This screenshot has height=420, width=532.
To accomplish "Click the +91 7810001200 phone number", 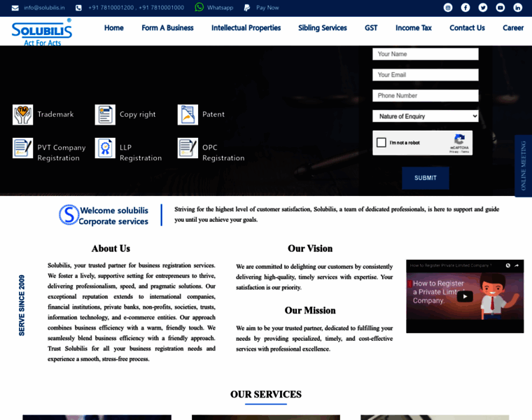I will click(x=111, y=8).
